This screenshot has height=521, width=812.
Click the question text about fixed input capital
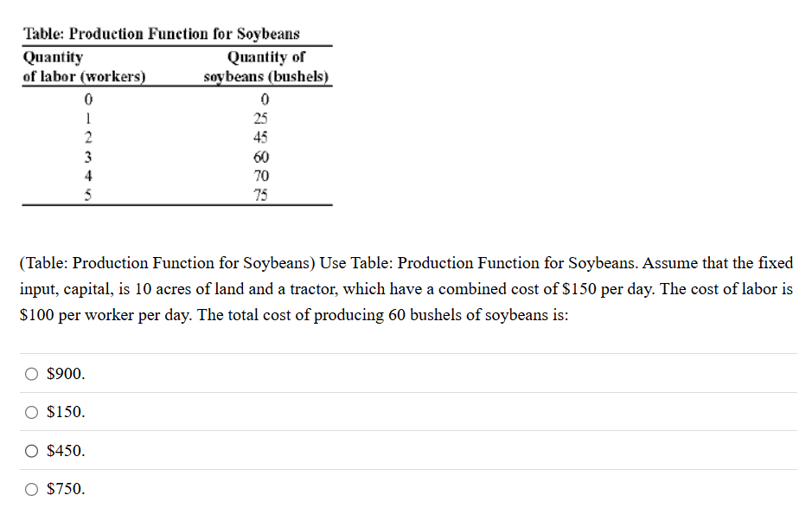pyautogui.click(x=406, y=288)
